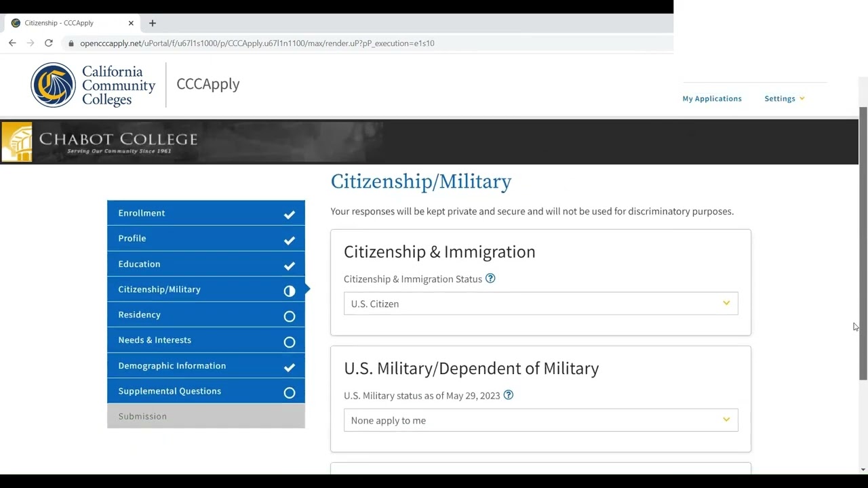
Task: Click the page vertical scrollbar thumb
Action: (x=863, y=243)
